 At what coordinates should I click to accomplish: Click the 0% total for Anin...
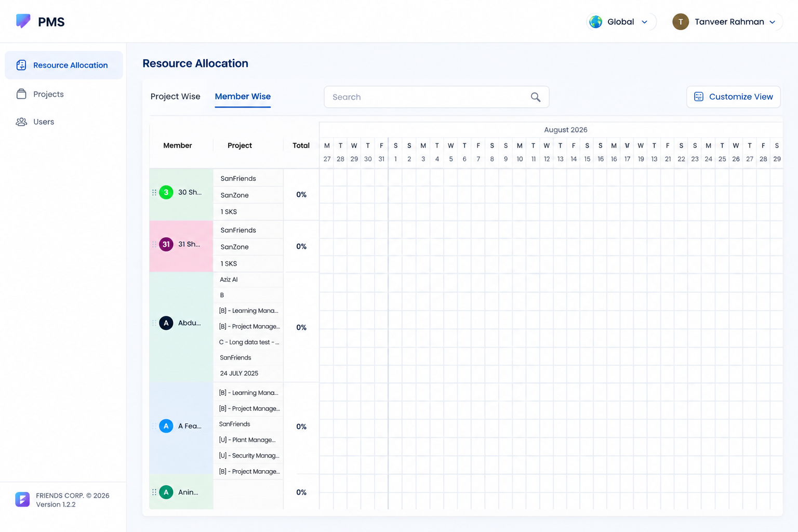(301, 493)
